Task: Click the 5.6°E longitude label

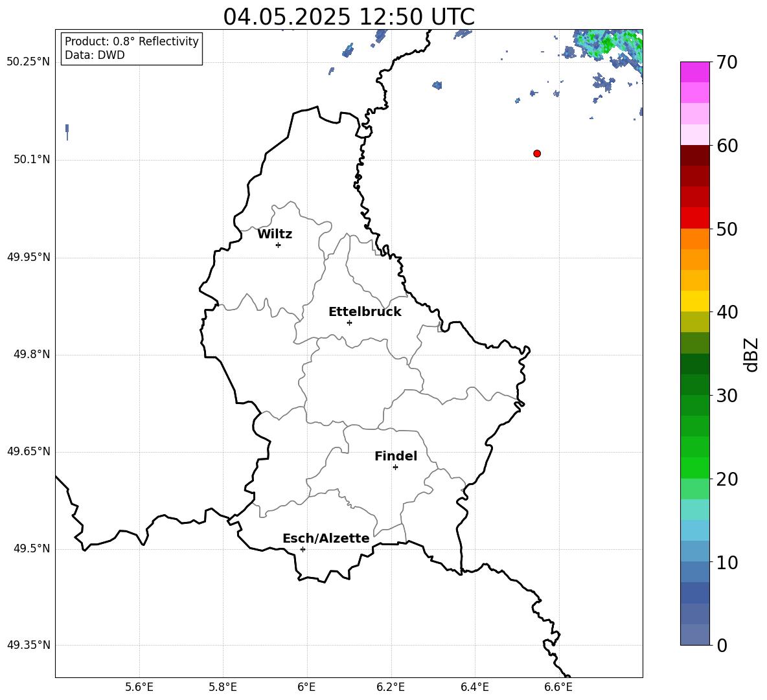Action: pos(139,687)
